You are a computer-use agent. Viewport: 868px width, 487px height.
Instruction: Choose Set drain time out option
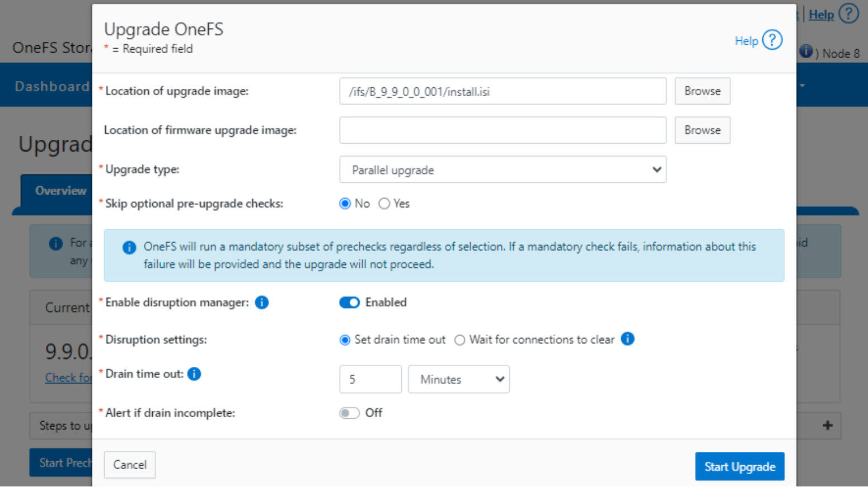[345, 340]
